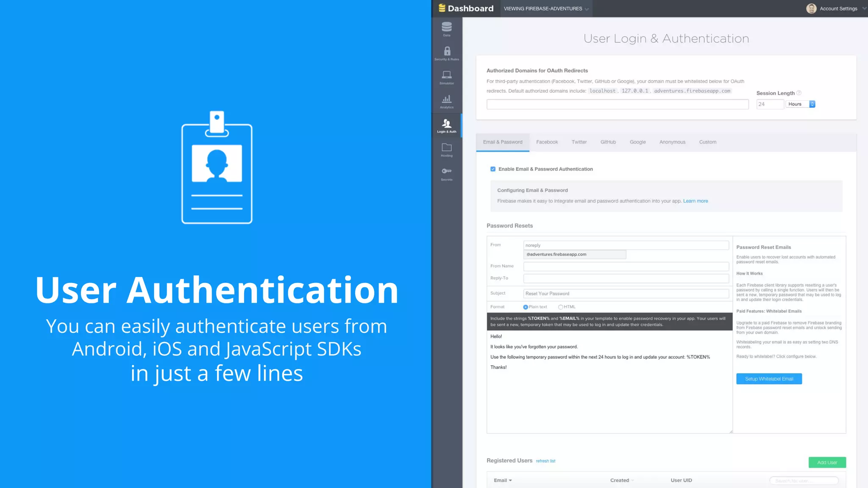Follow the Learn more link

[x=695, y=201]
